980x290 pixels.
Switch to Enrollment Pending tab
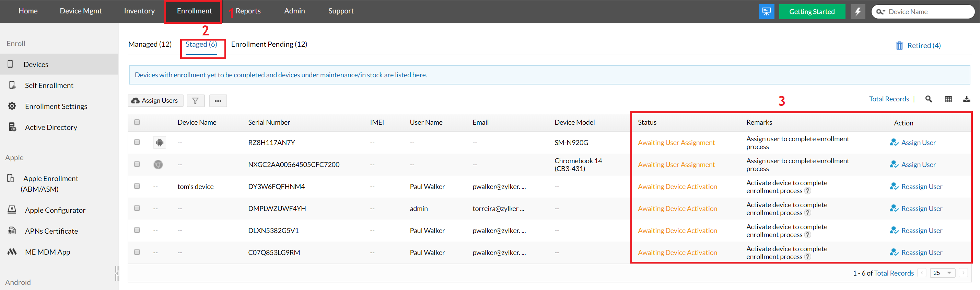click(x=269, y=44)
